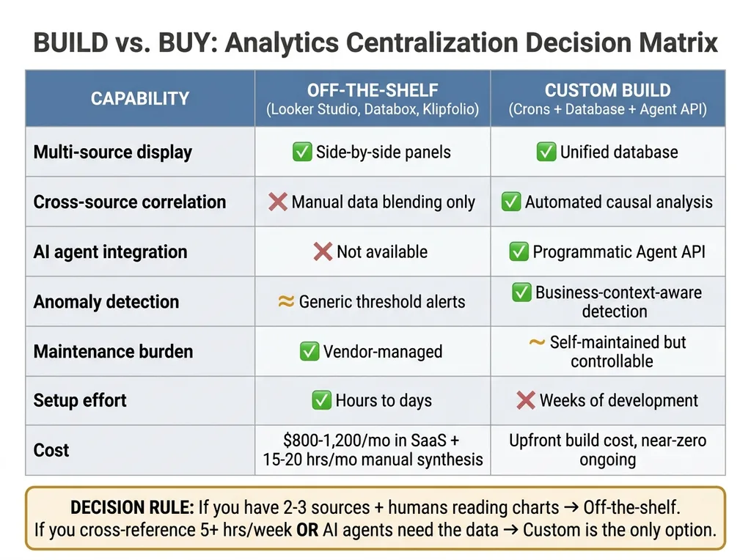The image size is (751, 560).
Task: Select the CAPABILITY column header
Action: pyautogui.click(x=140, y=99)
